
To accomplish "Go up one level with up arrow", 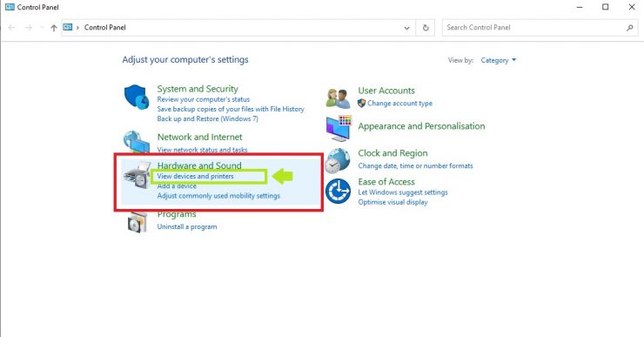I will [53, 28].
